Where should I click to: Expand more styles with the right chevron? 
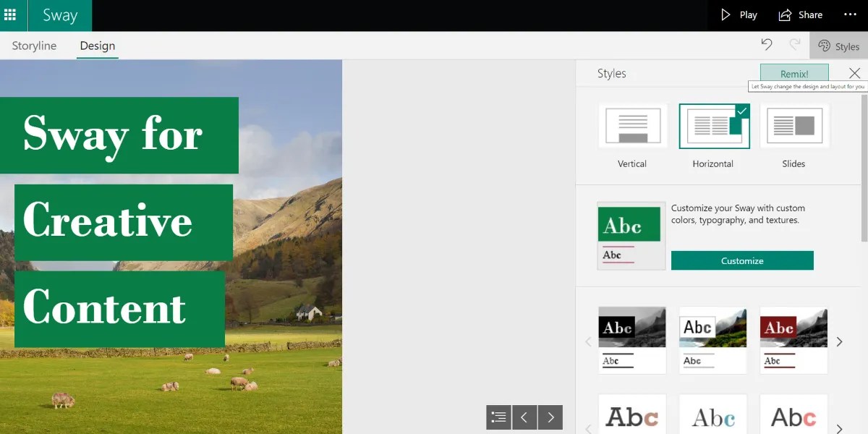840,341
